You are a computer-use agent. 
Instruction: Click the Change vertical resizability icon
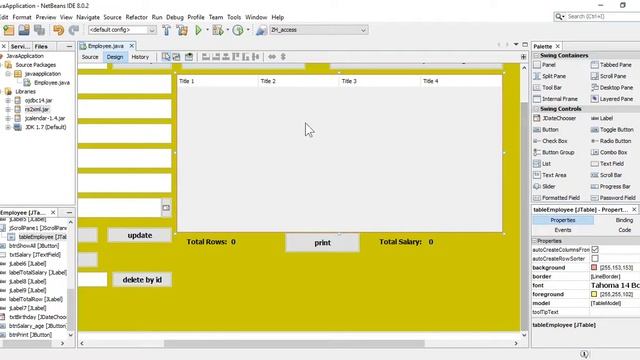[x=283, y=57]
